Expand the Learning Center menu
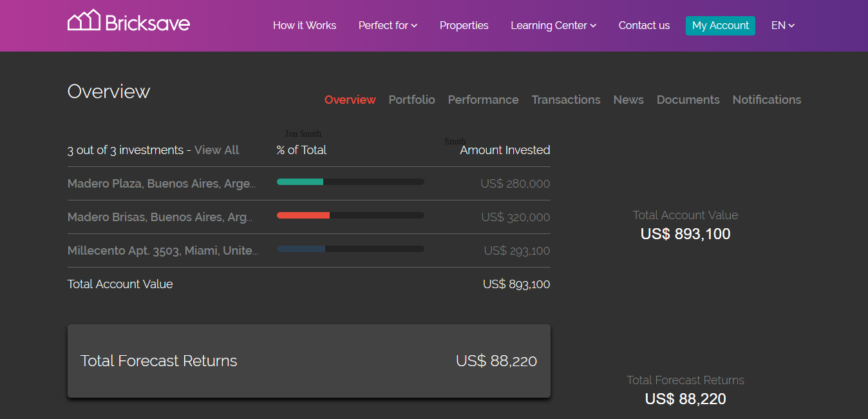The height and width of the screenshot is (419, 868). click(552, 26)
